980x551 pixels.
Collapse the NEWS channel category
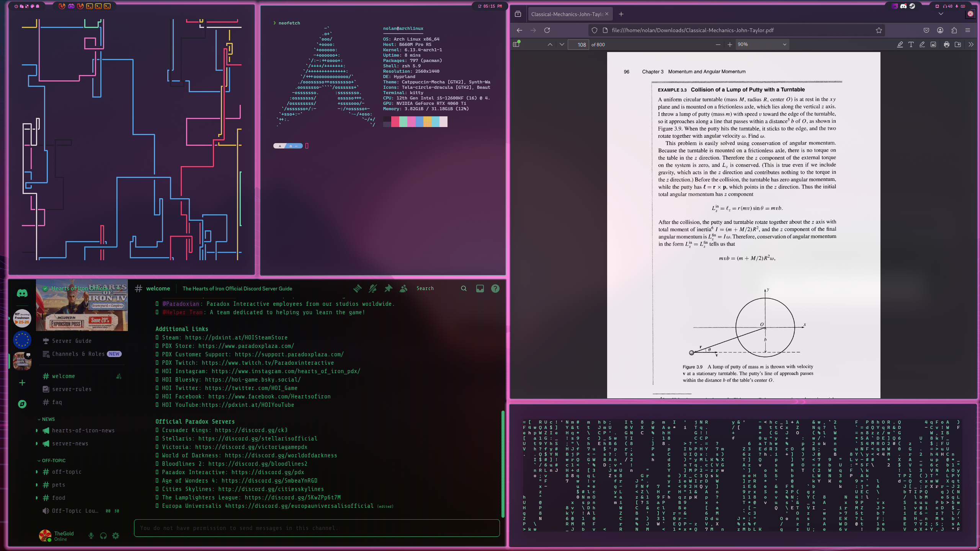[x=46, y=419]
